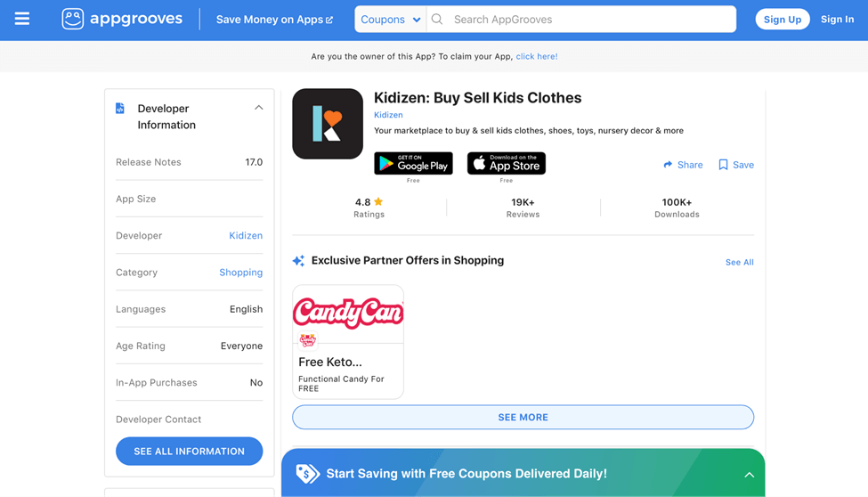Image resolution: width=868 pixels, height=497 pixels.
Task: Open the CandyCan offer banner image
Action: point(348,314)
